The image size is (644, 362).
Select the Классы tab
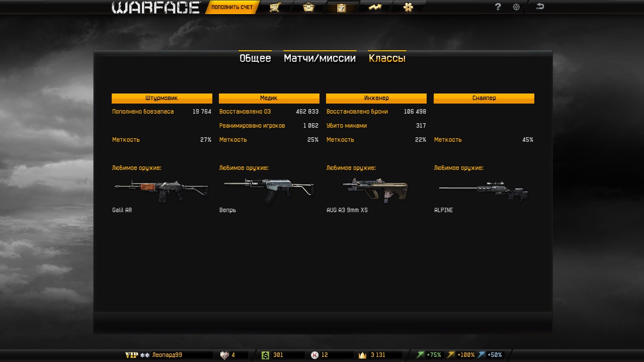click(x=387, y=58)
